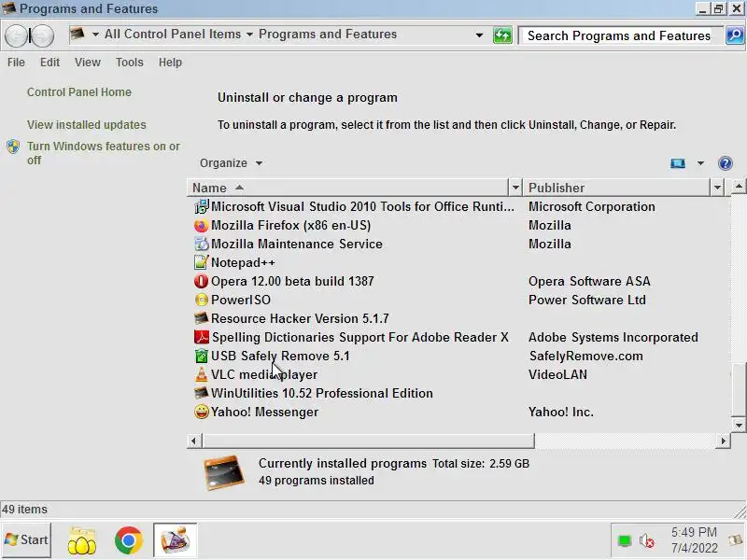
Task: Click the Search Programs and Features field
Action: click(619, 35)
